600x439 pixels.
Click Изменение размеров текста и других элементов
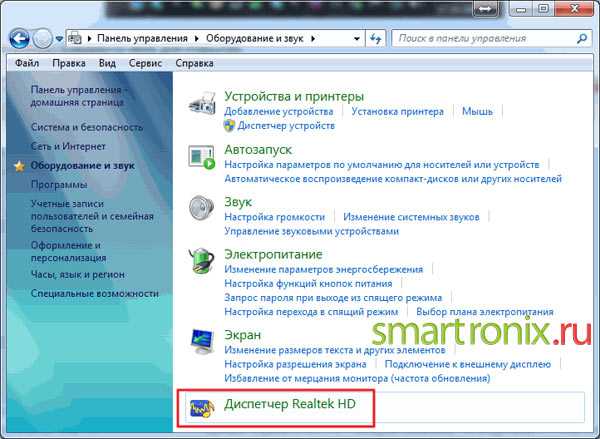[x=335, y=350]
